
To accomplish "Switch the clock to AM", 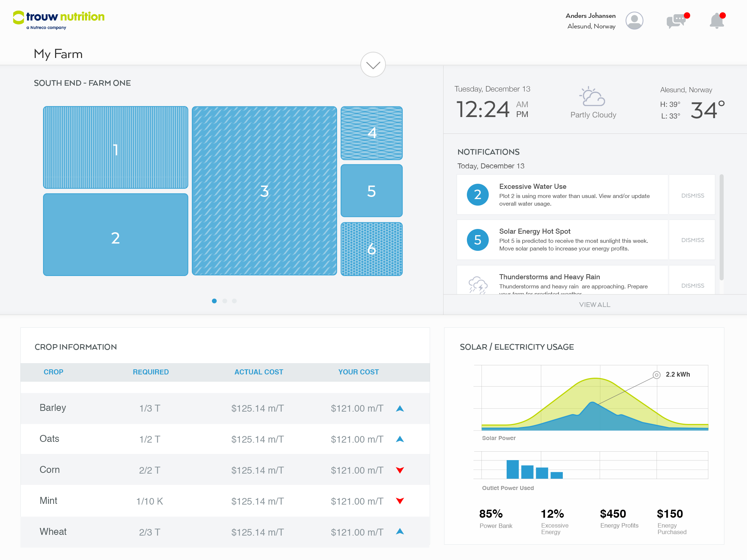I will point(522,105).
